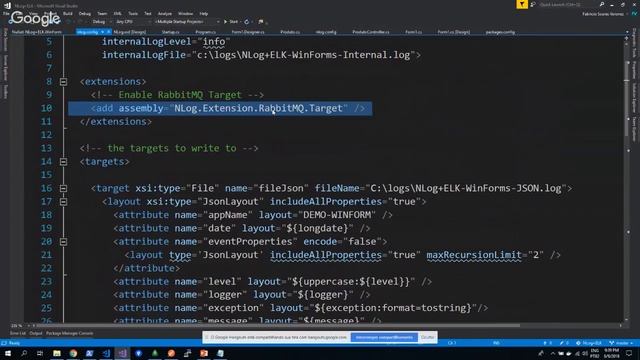Screen dimensions: 640x360
Task: Click the circular refresh icon beside Start
Action: coord(247,22)
